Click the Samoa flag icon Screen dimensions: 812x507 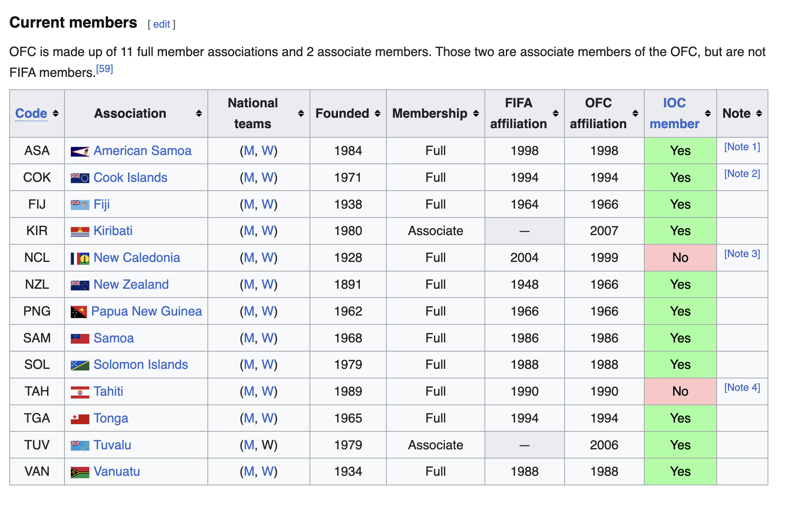80,338
